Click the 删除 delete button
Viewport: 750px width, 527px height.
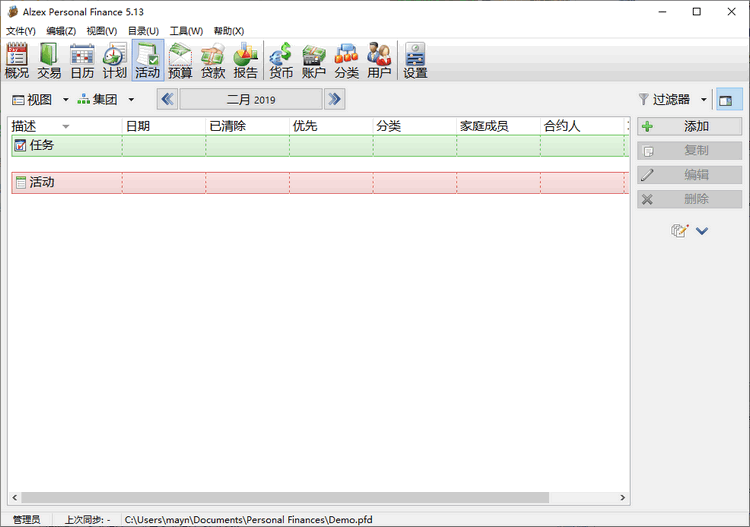point(689,199)
